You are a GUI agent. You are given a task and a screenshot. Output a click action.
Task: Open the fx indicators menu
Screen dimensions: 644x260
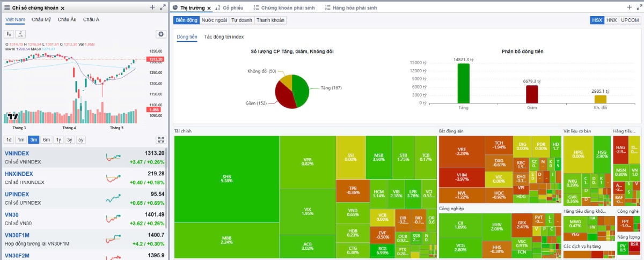(x=21, y=34)
